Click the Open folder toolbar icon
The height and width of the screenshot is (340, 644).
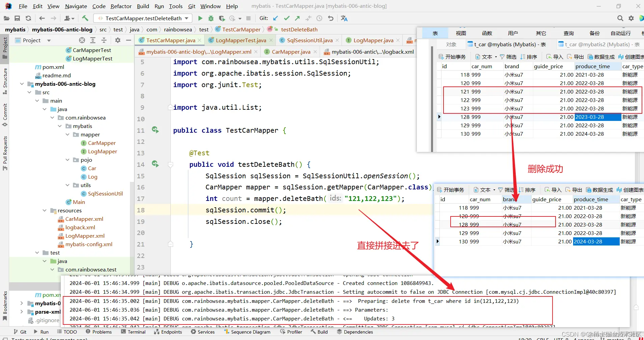(x=6, y=18)
